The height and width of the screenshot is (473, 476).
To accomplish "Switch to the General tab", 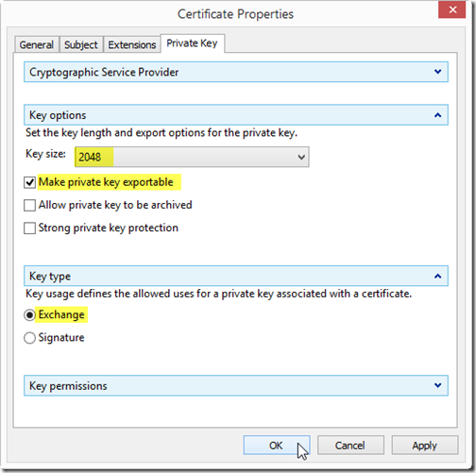I will point(37,44).
